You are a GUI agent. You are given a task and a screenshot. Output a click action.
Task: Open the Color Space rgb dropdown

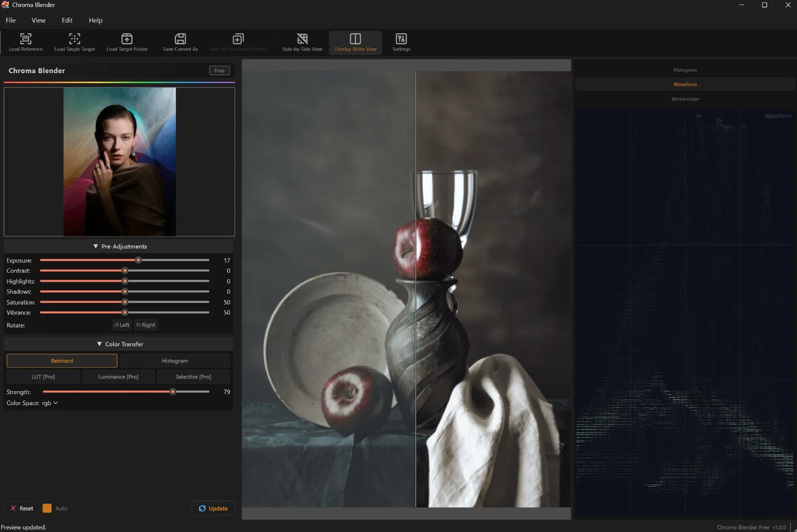[50, 403]
